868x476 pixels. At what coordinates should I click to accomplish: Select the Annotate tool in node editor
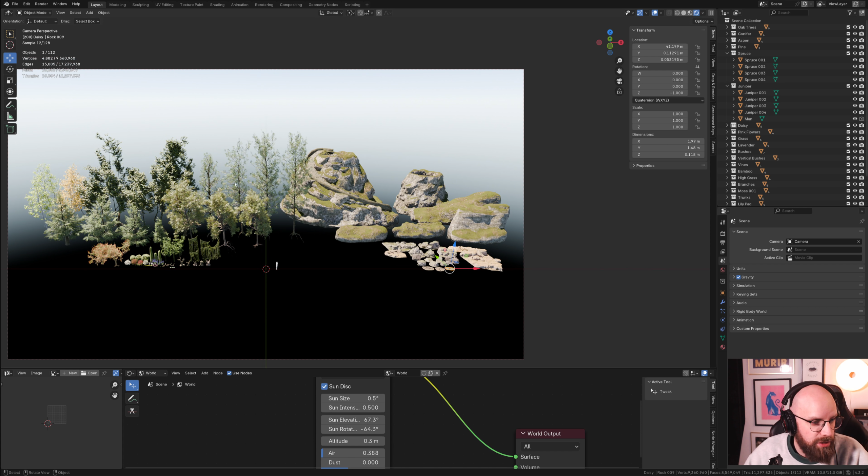(132, 398)
